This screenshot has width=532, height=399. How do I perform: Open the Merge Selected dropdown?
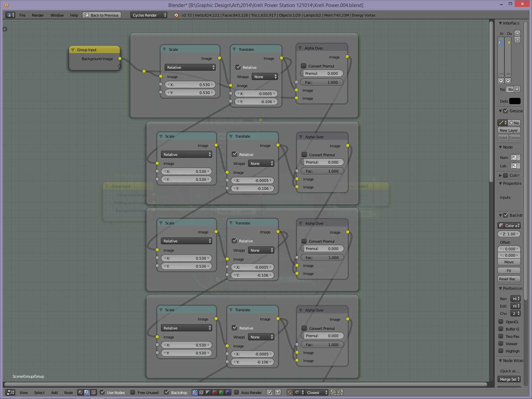click(509, 379)
